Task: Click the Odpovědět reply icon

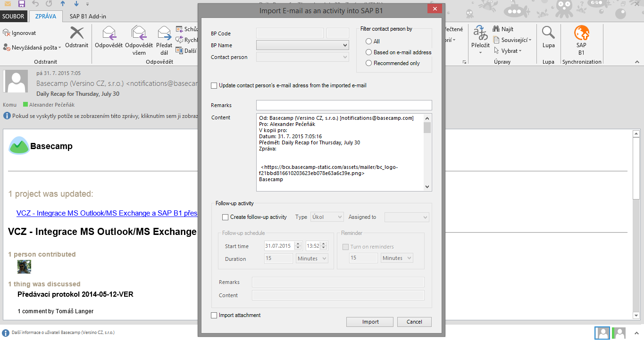Action: click(x=109, y=33)
